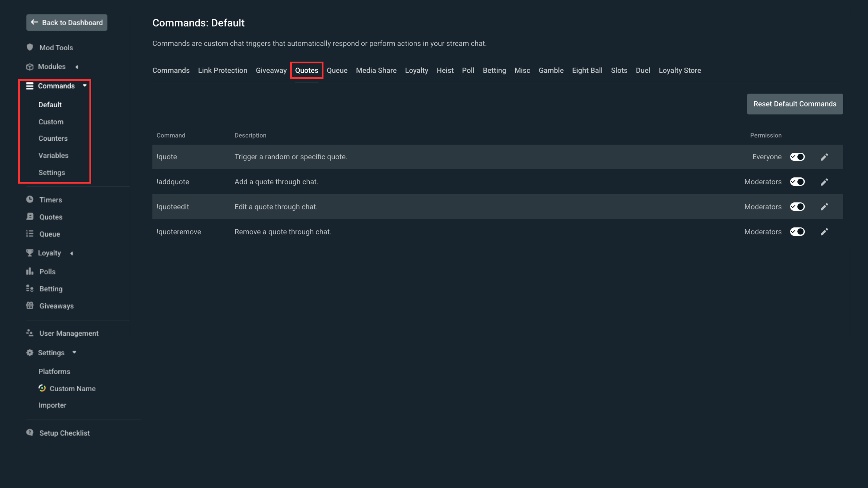
Task: Open Custom Name under Settings
Action: [x=72, y=388]
